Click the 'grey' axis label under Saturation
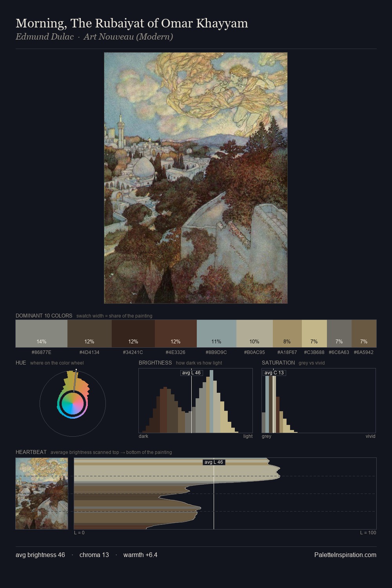The image size is (392, 588). [267, 436]
